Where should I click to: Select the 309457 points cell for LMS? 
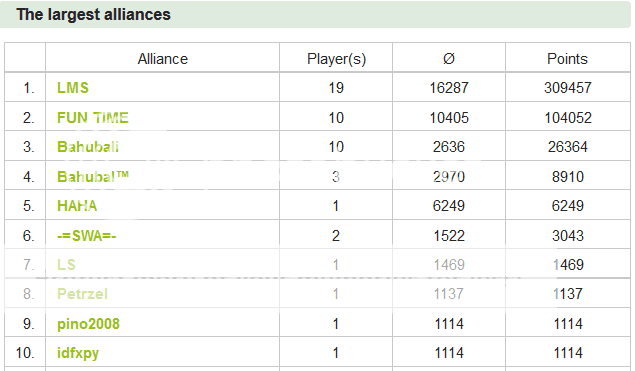pyautogui.click(x=568, y=87)
